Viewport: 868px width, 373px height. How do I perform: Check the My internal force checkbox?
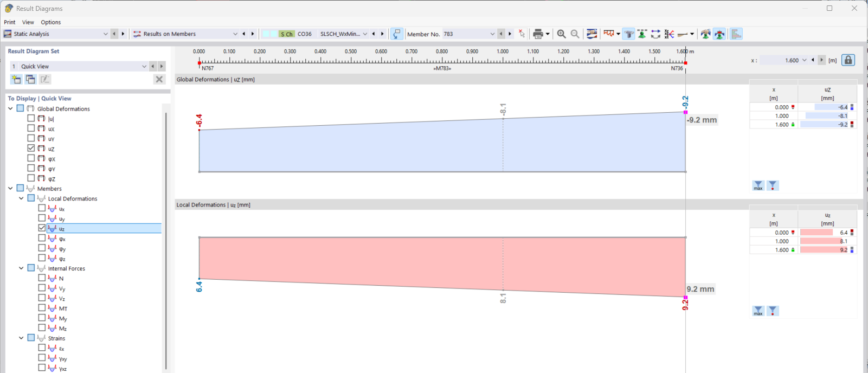42,318
